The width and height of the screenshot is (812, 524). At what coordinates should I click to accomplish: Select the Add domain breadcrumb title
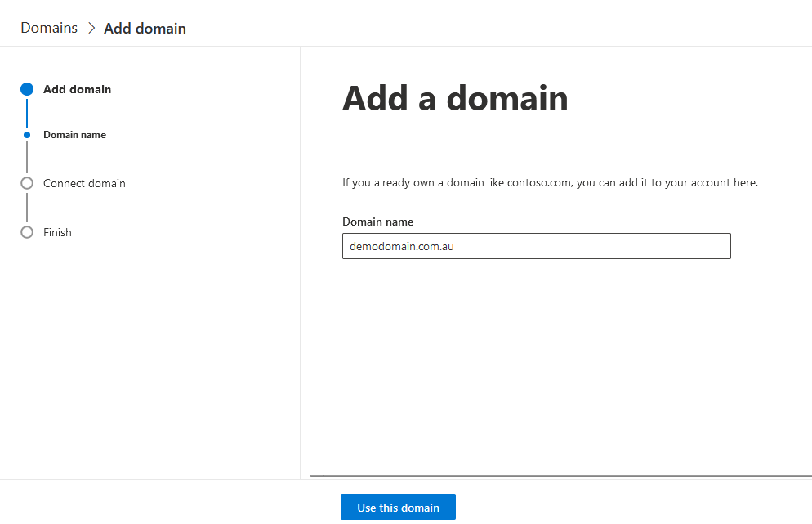(145, 29)
